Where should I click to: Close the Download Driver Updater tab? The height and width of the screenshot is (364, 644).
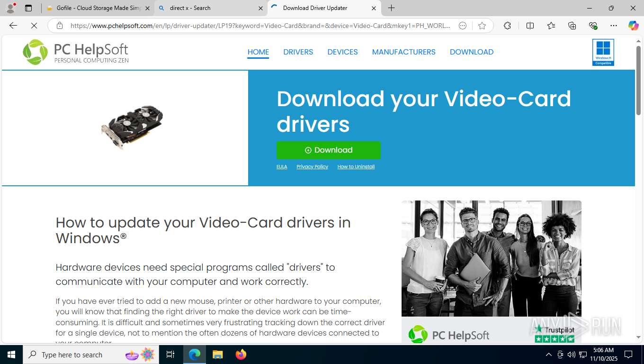click(x=374, y=8)
